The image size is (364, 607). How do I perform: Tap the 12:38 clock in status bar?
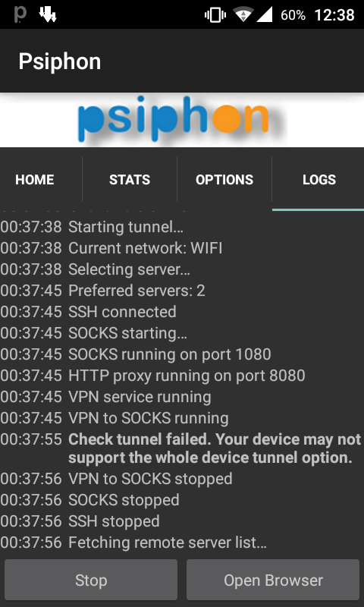click(x=334, y=15)
